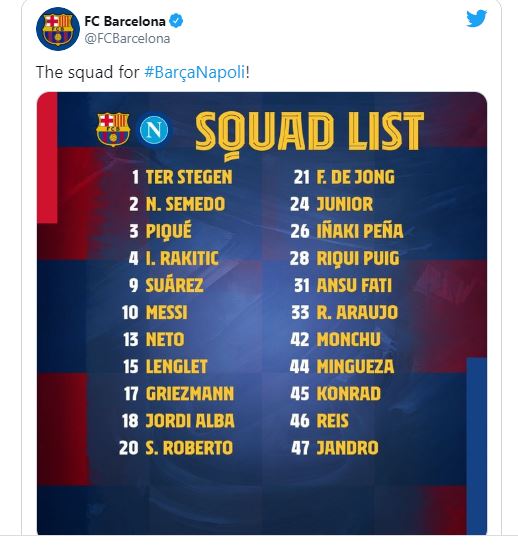
Task: Click the FC Barcelona account name
Action: pos(125,21)
